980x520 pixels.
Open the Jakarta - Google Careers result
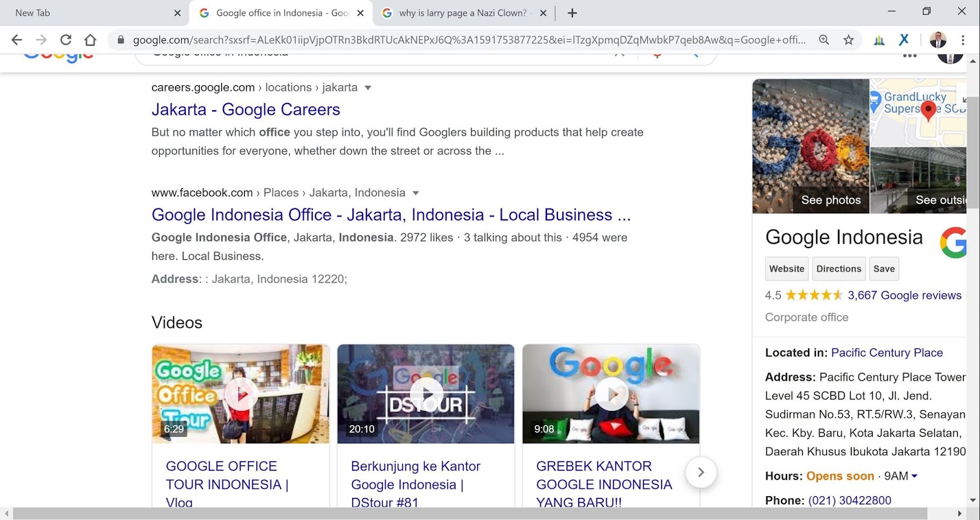tap(246, 110)
